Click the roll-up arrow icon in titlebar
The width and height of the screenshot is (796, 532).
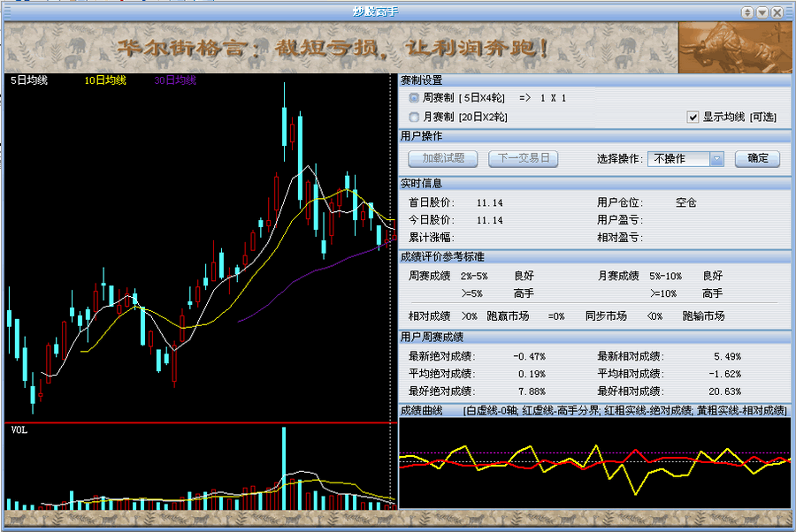[x=746, y=11]
